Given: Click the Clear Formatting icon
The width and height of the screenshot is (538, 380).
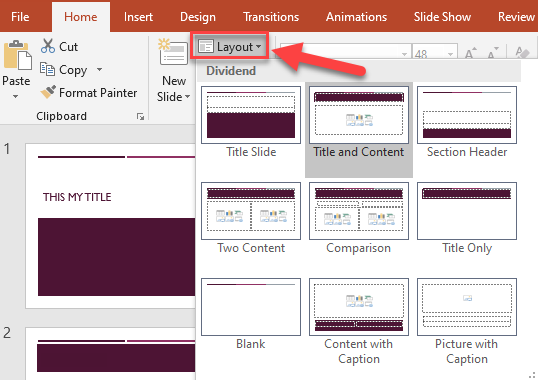Looking at the screenshot, I should point(522,53).
